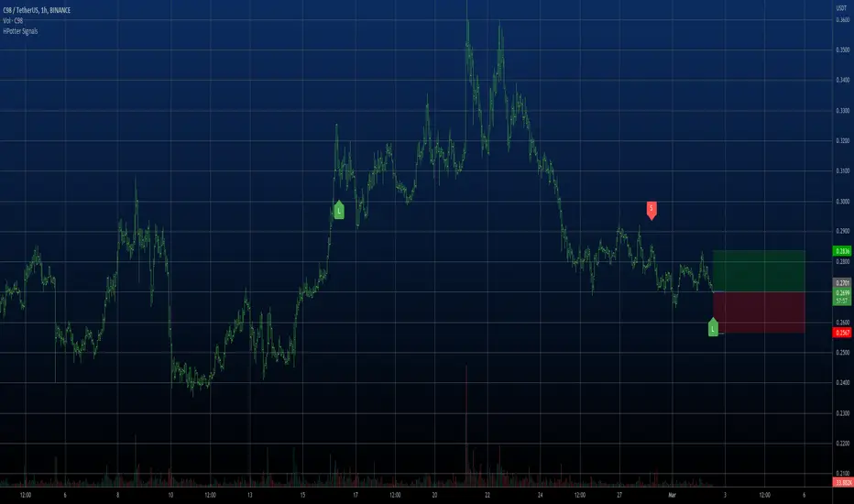Click the 17 date label on the time axis
This screenshot has height=504, width=854.
[x=356, y=495]
